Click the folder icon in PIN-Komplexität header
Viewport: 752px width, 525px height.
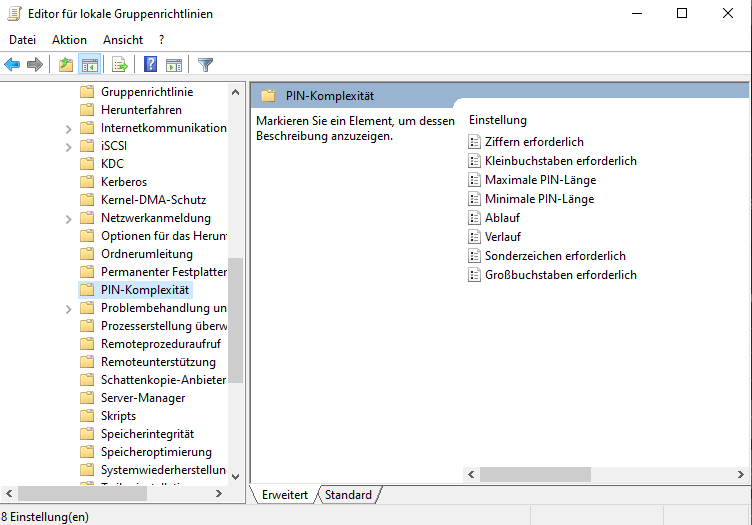coord(268,96)
